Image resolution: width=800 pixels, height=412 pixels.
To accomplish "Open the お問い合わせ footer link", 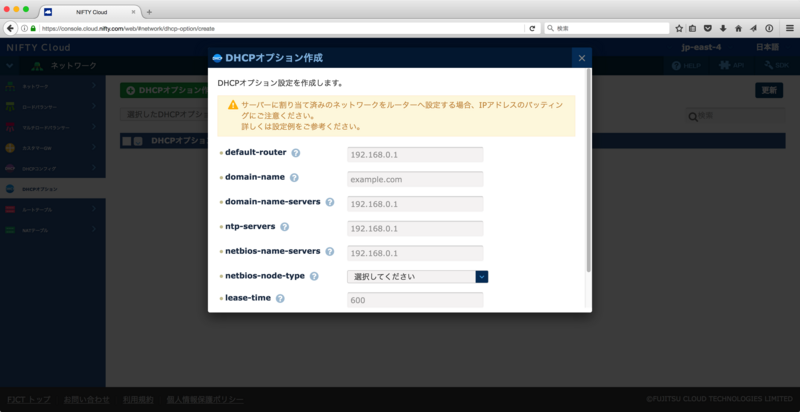I will coord(86,399).
